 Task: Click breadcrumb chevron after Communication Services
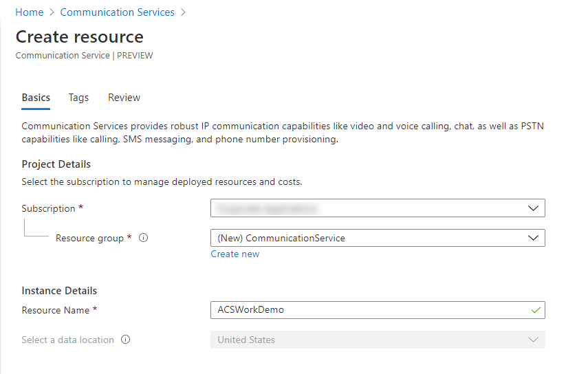183,12
